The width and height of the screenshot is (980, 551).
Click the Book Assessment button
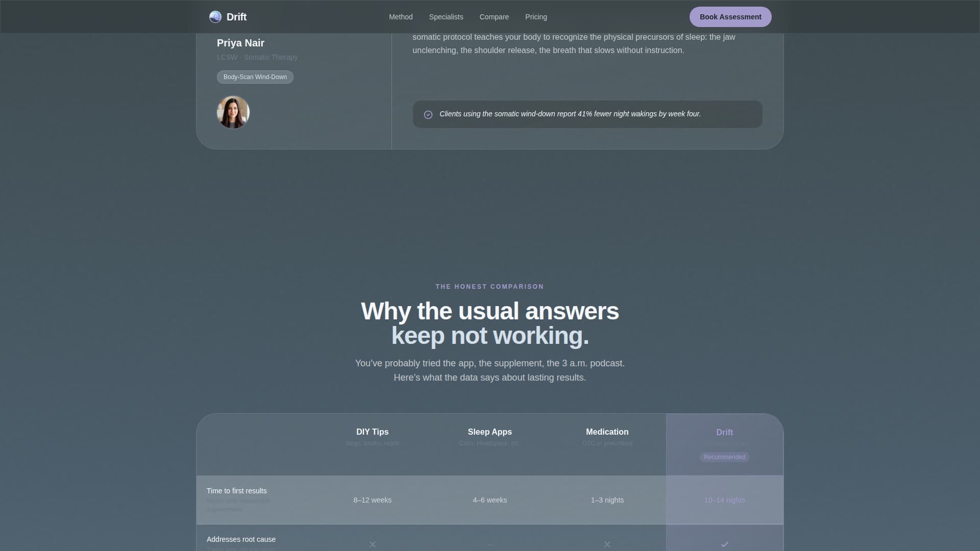tap(730, 17)
